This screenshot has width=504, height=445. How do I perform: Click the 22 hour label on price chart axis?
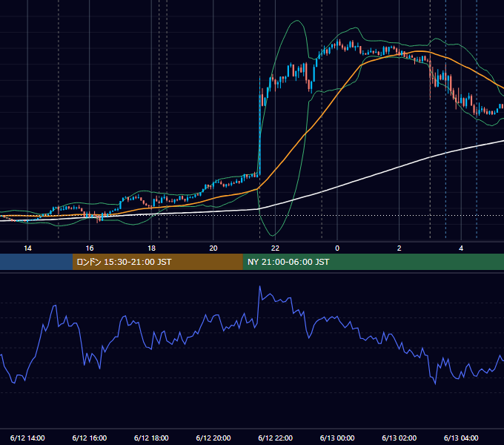(275, 248)
